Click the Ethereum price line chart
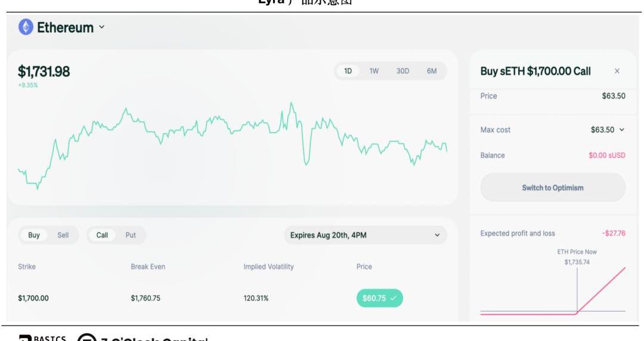The height and width of the screenshot is (341, 644). pyautogui.click(x=233, y=137)
